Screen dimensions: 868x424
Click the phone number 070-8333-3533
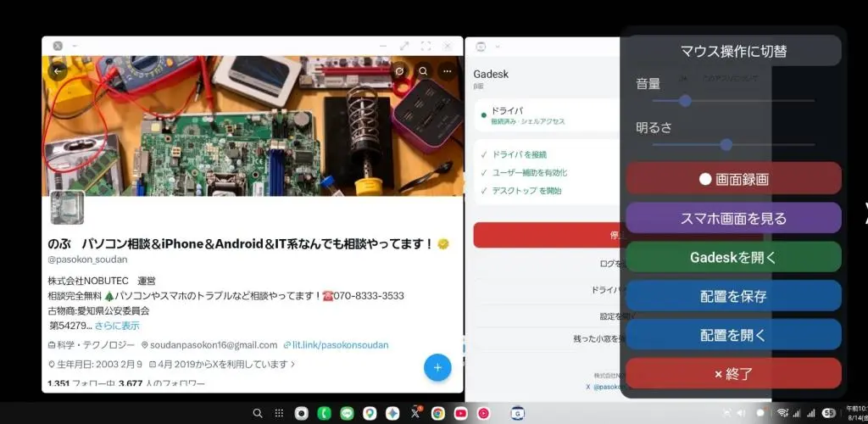click(x=368, y=296)
